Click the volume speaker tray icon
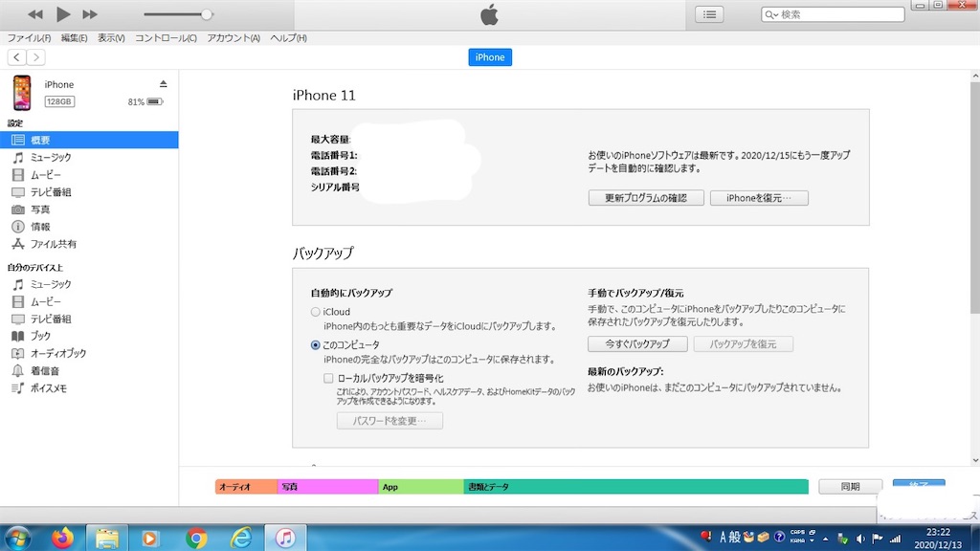The height and width of the screenshot is (551, 980). [x=860, y=539]
